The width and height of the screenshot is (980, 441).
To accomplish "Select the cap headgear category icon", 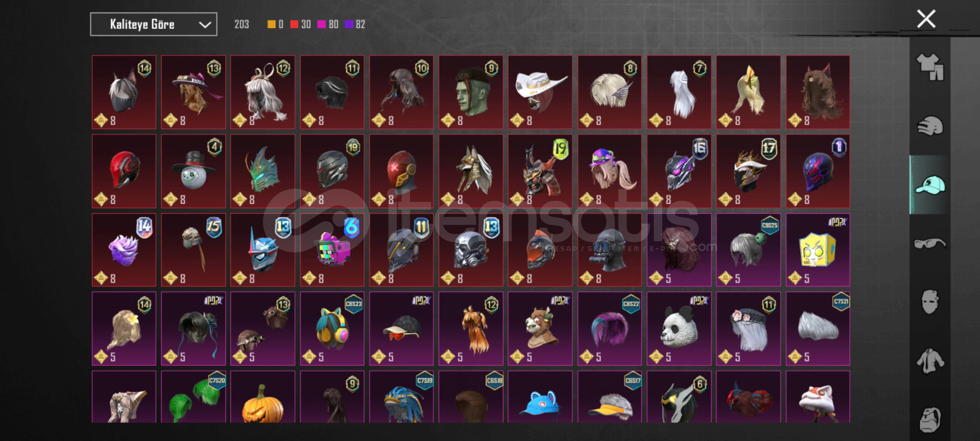I will [930, 185].
